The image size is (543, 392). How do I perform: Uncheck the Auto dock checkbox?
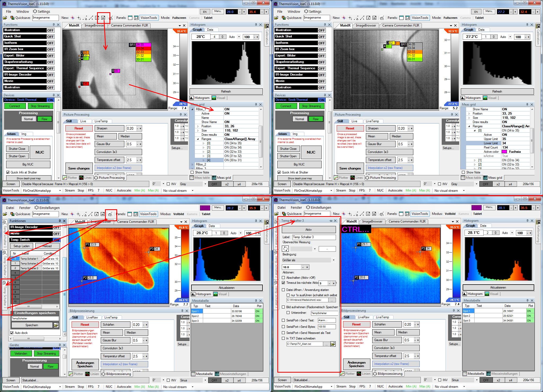pyautogui.click(x=12, y=333)
